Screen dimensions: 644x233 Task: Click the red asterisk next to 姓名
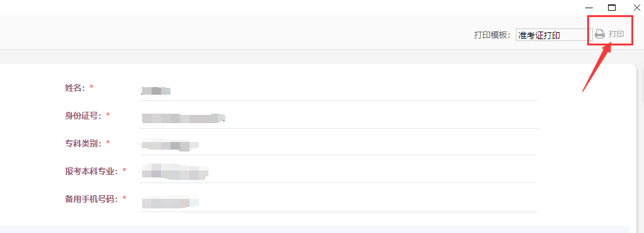[x=92, y=87]
